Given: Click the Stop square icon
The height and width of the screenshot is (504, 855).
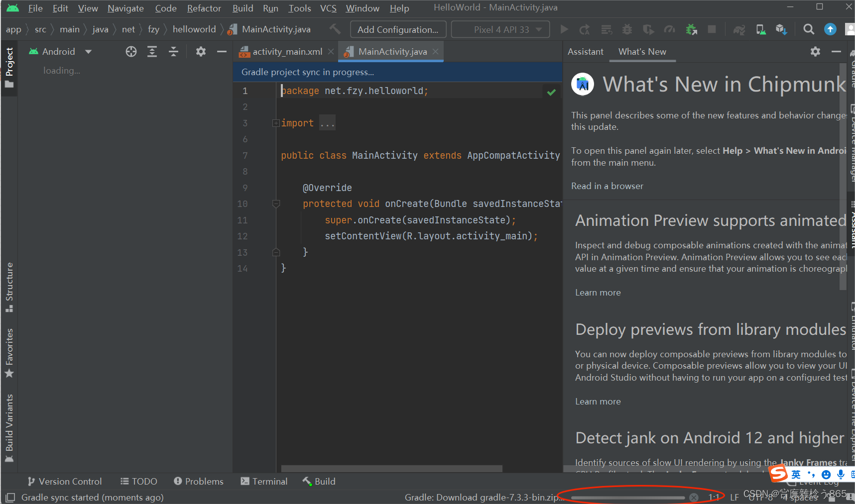Looking at the screenshot, I should click(x=712, y=29).
